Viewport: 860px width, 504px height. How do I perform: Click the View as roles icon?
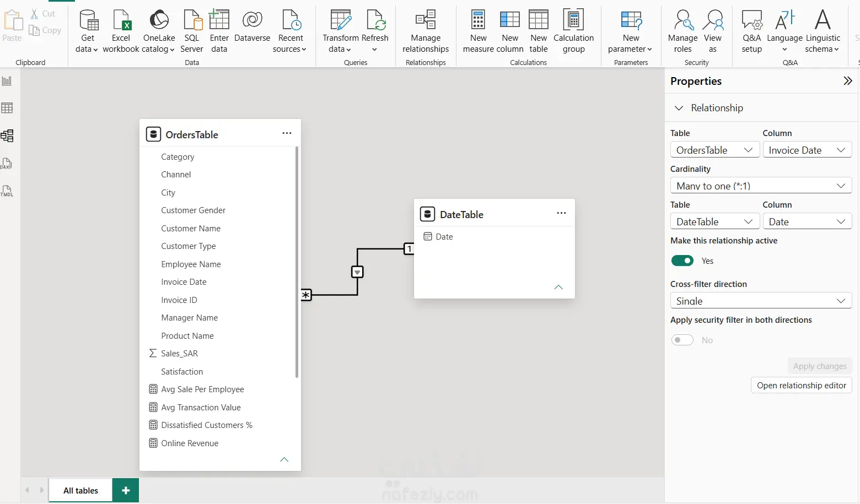pos(713,20)
